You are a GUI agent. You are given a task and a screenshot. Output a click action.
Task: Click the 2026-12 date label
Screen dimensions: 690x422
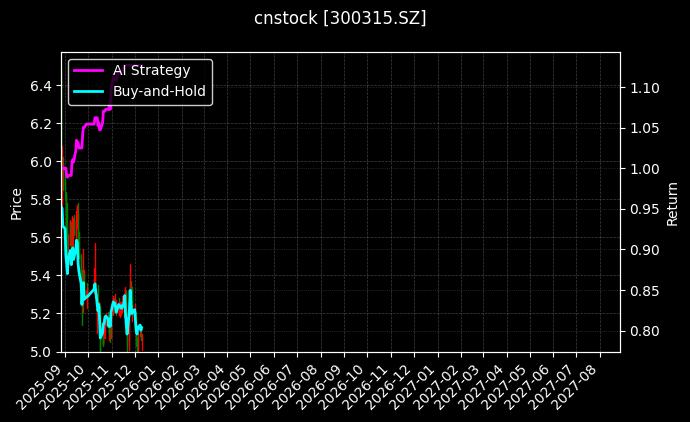(x=390, y=386)
